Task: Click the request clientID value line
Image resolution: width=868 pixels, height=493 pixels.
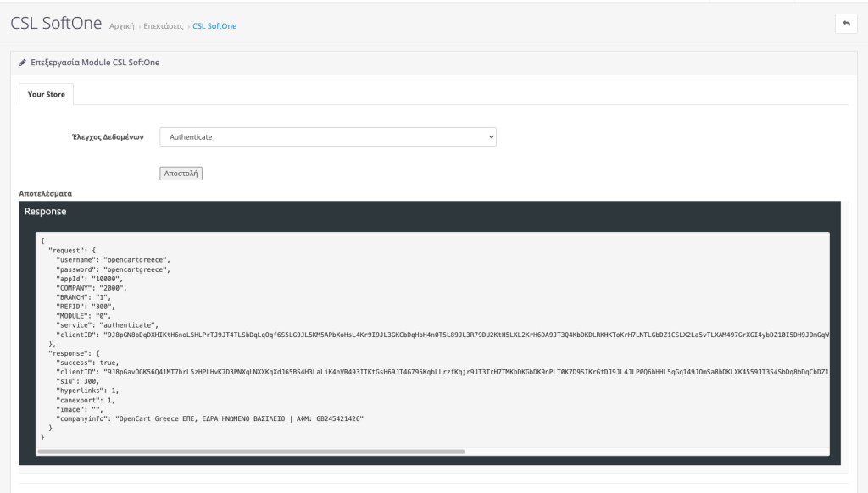Action: click(442, 335)
